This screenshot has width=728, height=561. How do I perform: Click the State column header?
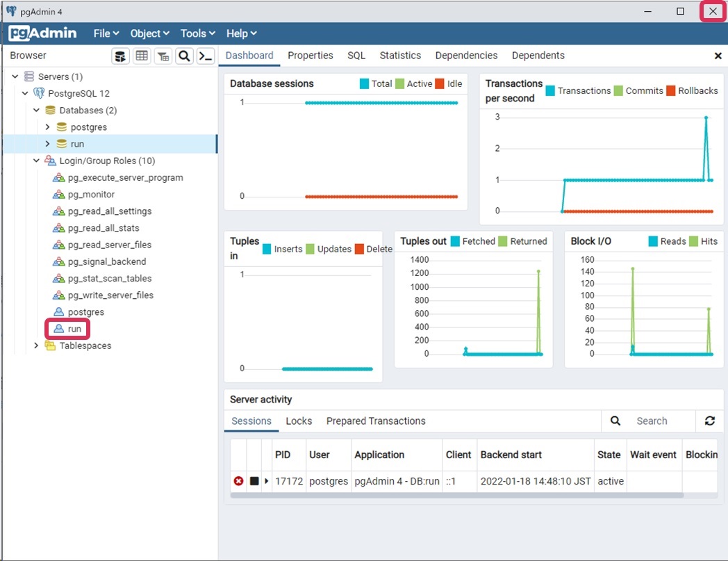(610, 455)
